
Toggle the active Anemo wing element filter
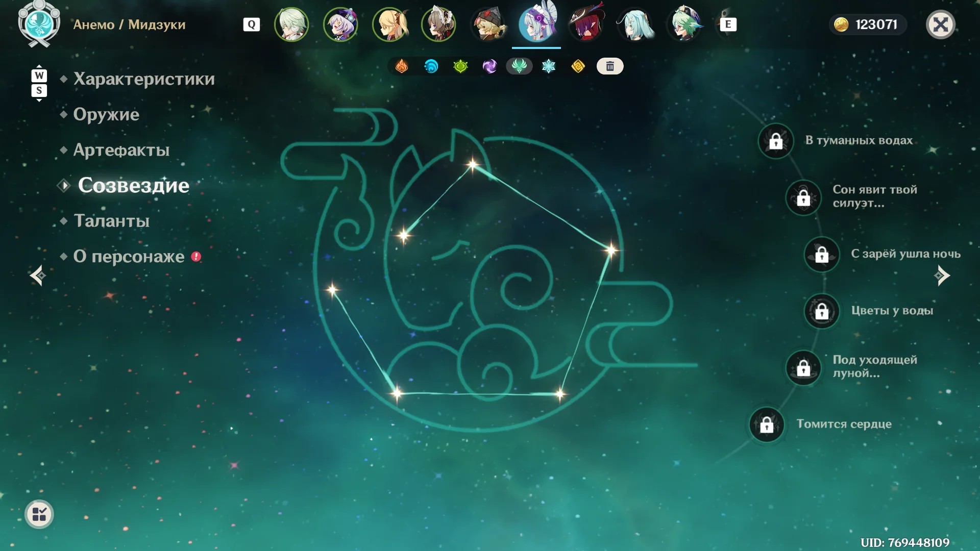point(519,66)
